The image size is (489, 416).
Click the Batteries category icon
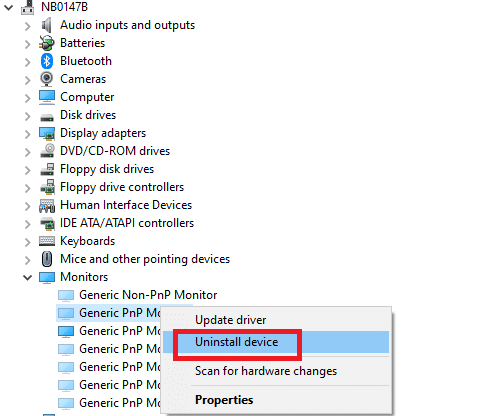pos(47,43)
